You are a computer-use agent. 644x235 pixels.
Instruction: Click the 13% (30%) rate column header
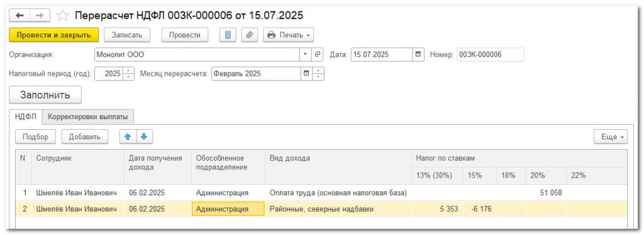436,175
